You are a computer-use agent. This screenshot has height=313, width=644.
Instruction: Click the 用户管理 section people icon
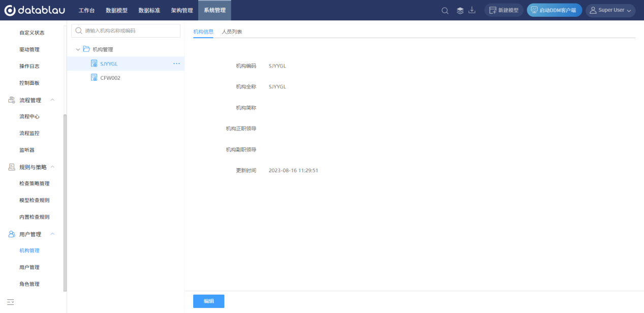11,234
